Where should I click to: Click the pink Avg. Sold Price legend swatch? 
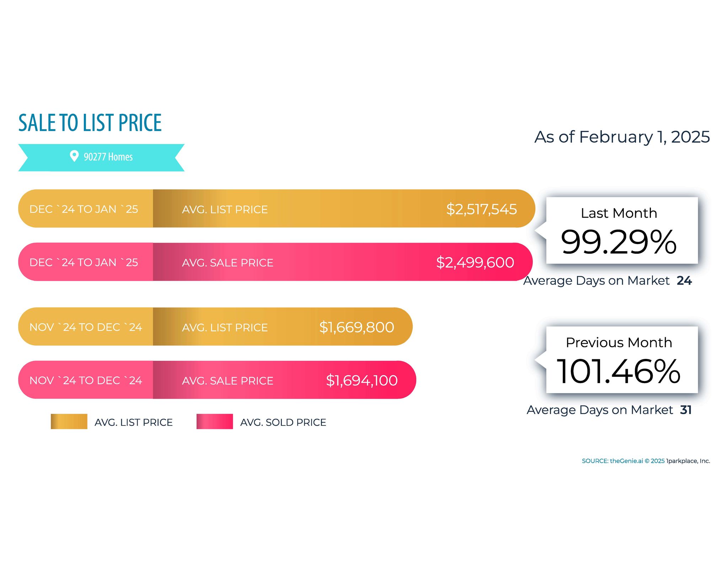click(x=215, y=422)
